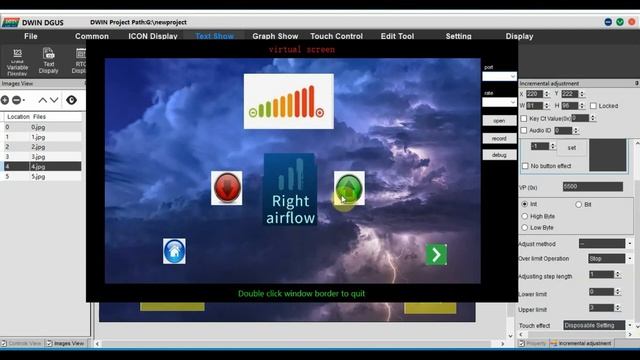Open the Common tab
Image resolution: width=640 pixels, height=360 pixels.
click(92, 36)
